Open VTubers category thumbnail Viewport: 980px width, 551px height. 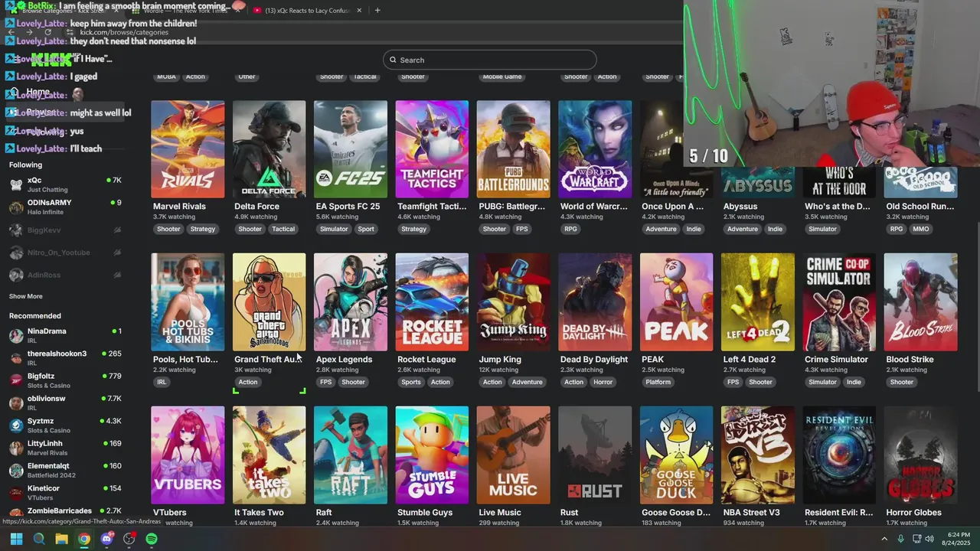pos(188,455)
